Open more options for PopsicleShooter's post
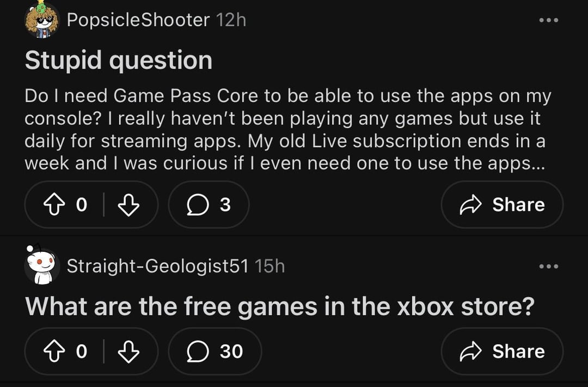Image resolution: width=588 pixels, height=387 pixels. click(x=548, y=21)
